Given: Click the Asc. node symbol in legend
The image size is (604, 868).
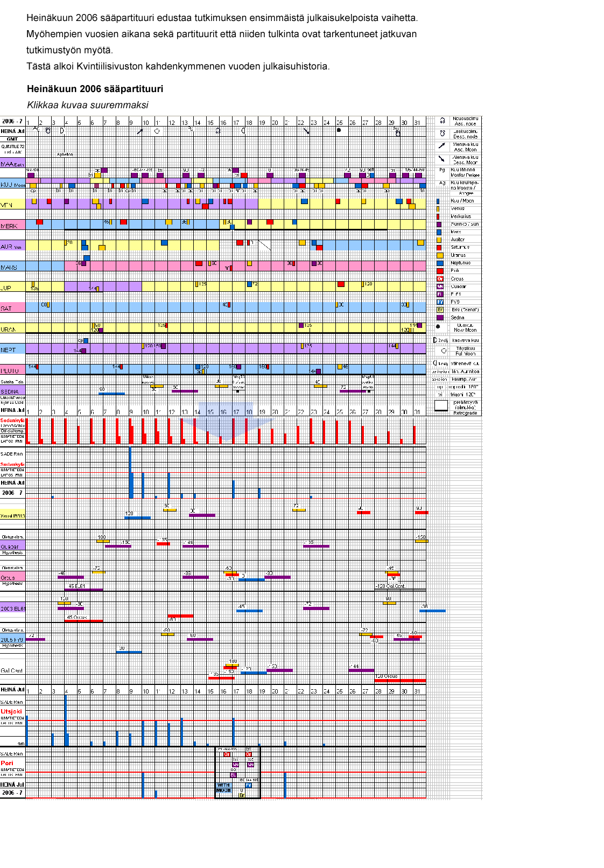Looking at the screenshot, I should (x=442, y=121).
